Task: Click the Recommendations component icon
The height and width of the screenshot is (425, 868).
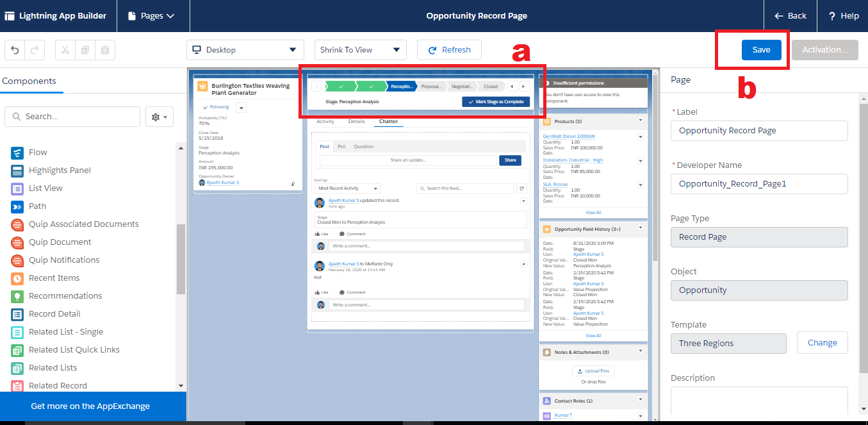Action: [x=17, y=296]
